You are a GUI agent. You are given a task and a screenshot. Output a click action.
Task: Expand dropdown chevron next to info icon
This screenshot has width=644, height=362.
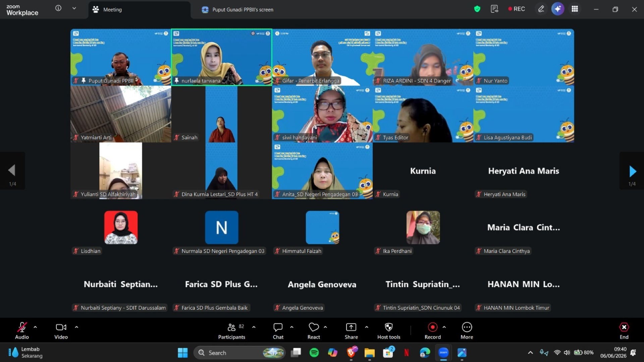click(x=74, y=8)
